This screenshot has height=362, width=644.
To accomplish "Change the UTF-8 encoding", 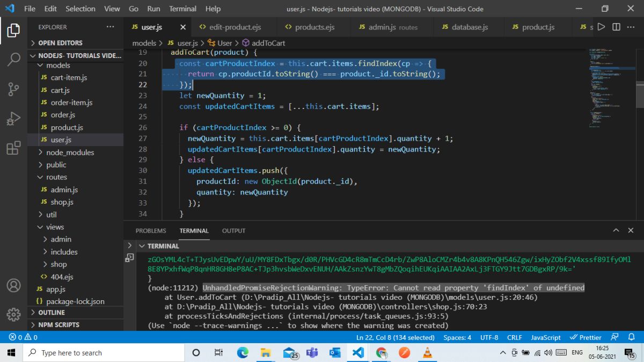I will click(489, 337).
